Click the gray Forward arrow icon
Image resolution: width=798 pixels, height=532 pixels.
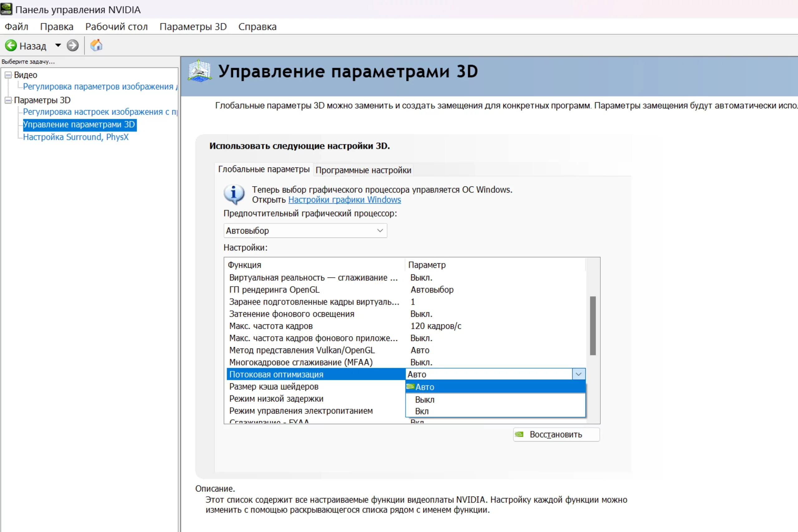point(73,46)
